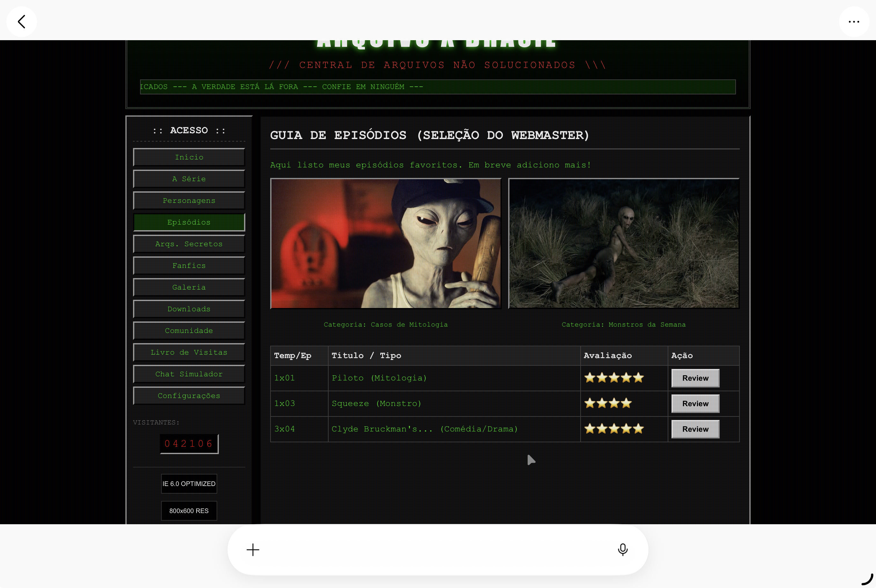Open the Galeria page

(189, 287)
